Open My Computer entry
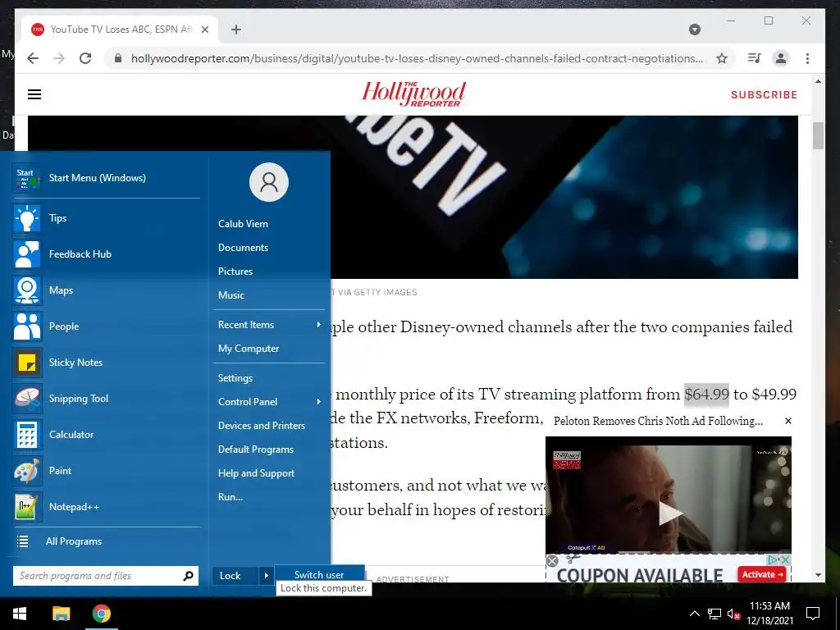The width and height of the screenshot is (840, 630). pyautogui.click(x=249, y=348)
